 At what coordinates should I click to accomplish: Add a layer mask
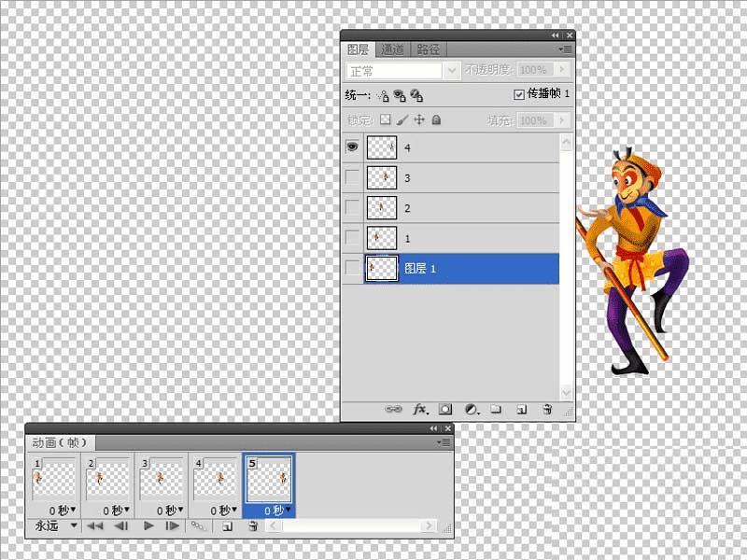[445, 409]
